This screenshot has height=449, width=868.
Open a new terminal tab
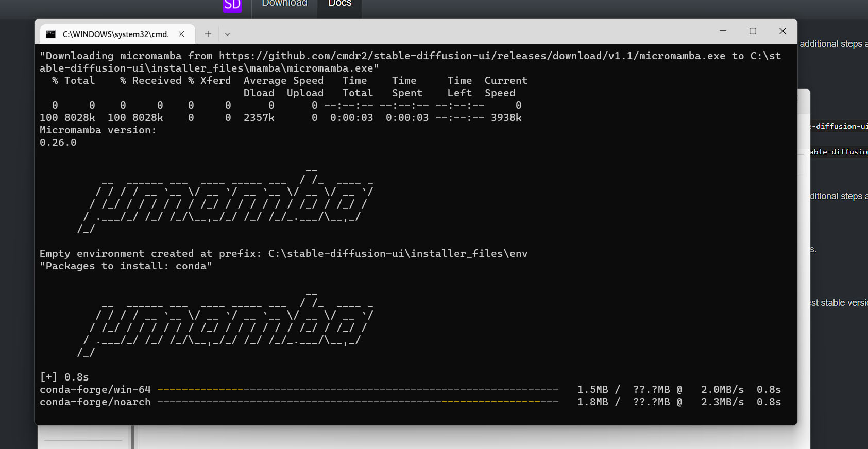click(x=208, y=34)
